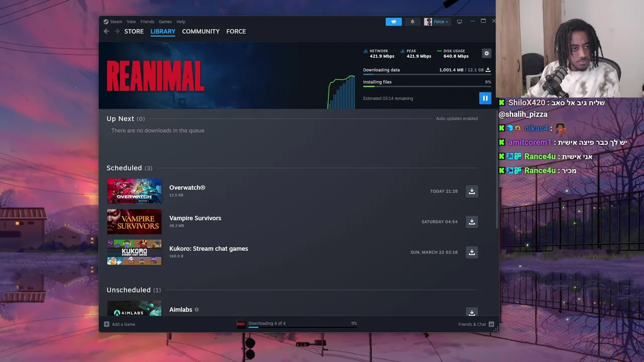Open the Friends menu
644x362 pixels.
tap(147, 22)
